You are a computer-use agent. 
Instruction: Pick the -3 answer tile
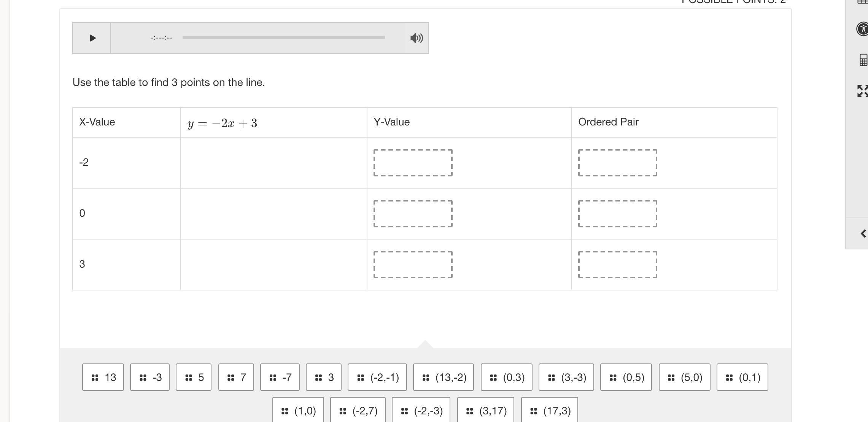click(150, 377)
